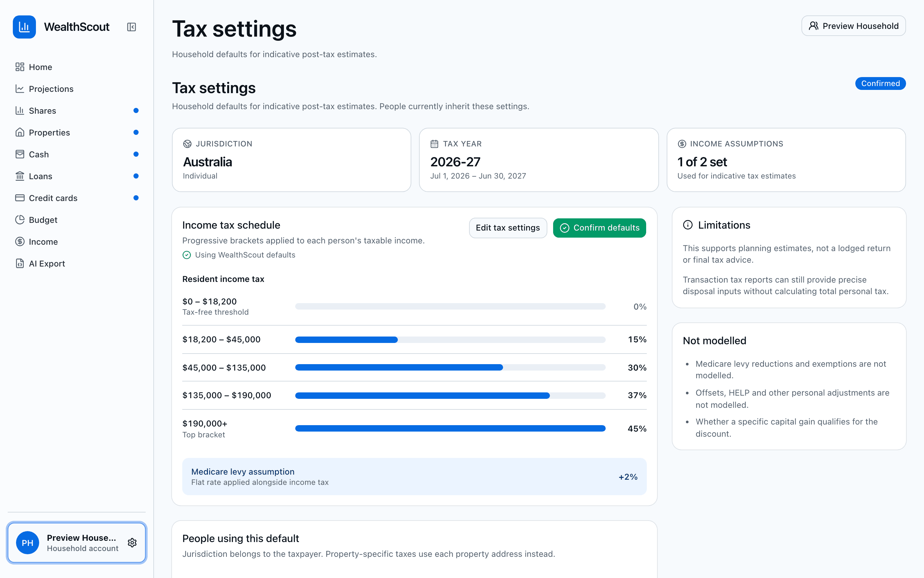This screenshot has height=578, width=924.
Task: Click the 37% bracket progress bar
Action: (x=450, y=395)
